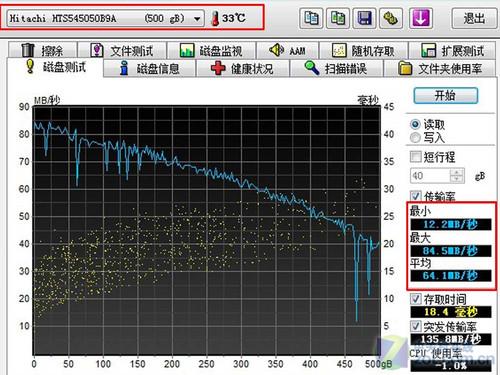Image resolution: width=500 pixels, height=375 pixels.
Task: Select the 磁盘测试 benchmark tab
Action: (x=56, y=67)
